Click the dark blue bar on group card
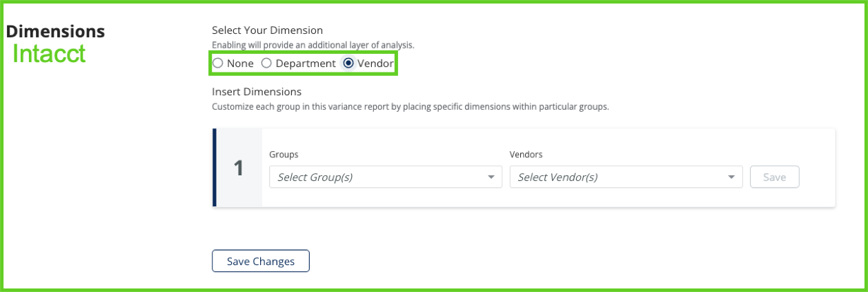The image size is (868, 292). pyautogui.click(x=215, y=168)
